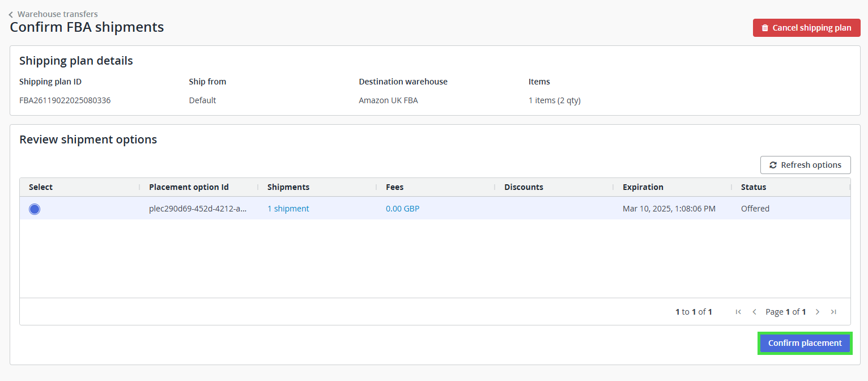Viewport: 868px width, 381px height.
Task: Open the 0.00 GBP fees link
Action: click(x=403, y=209)
